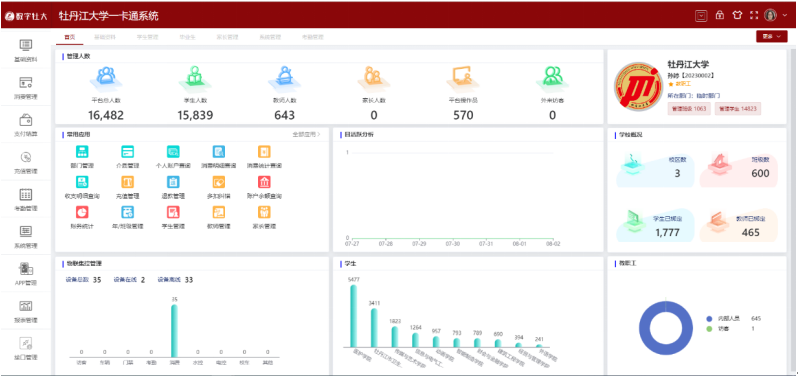Open 财务统计 pie chart icon
The image size is (798, 376).
[82, 212]
